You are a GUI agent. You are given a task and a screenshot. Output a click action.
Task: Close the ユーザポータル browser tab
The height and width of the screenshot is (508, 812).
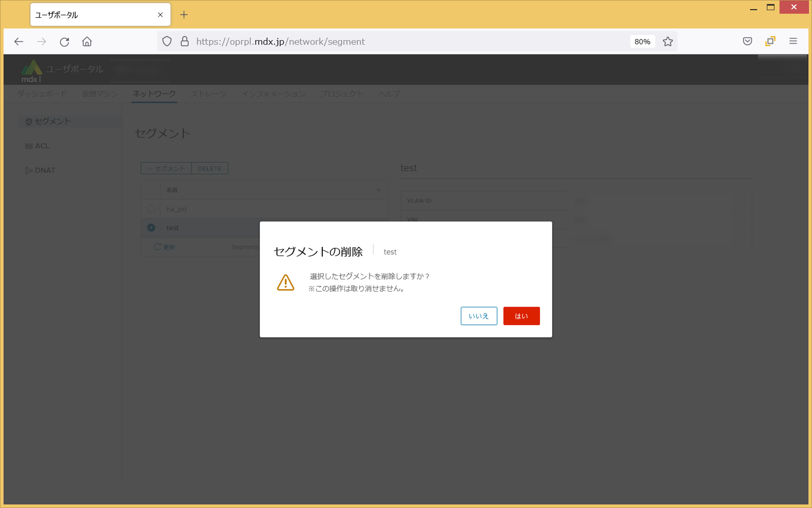[x=160, y=15]
